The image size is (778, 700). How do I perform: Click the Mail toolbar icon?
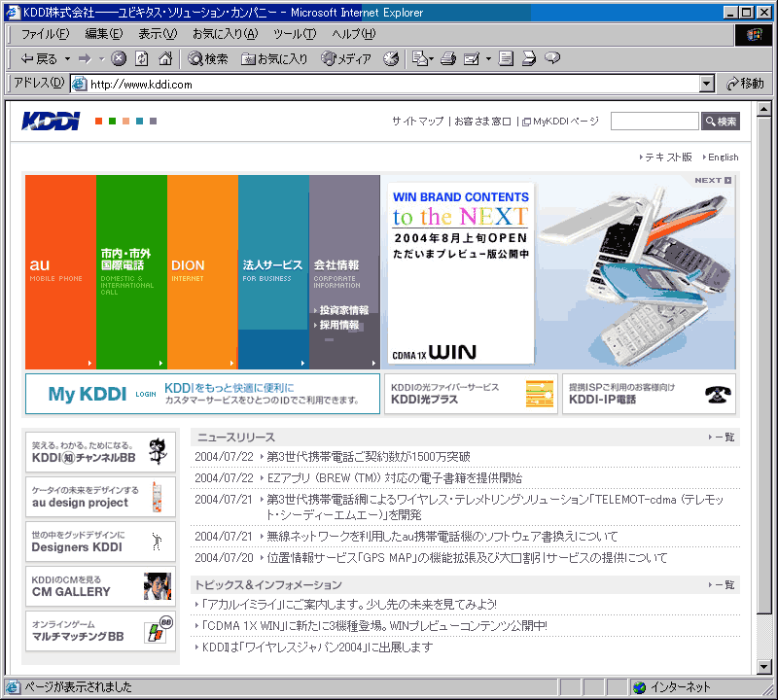click(x=420, y=58)
